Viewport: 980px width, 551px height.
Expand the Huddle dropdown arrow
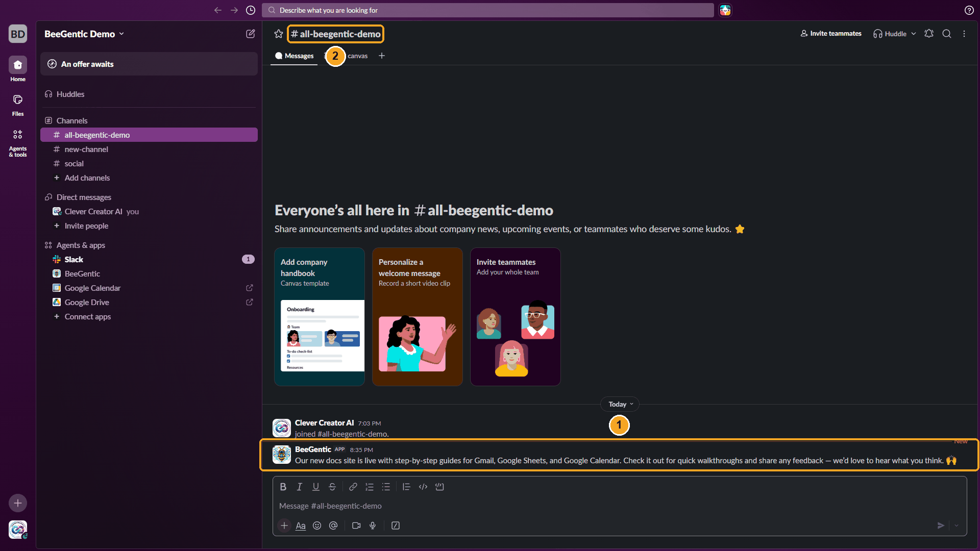[914, 34]
